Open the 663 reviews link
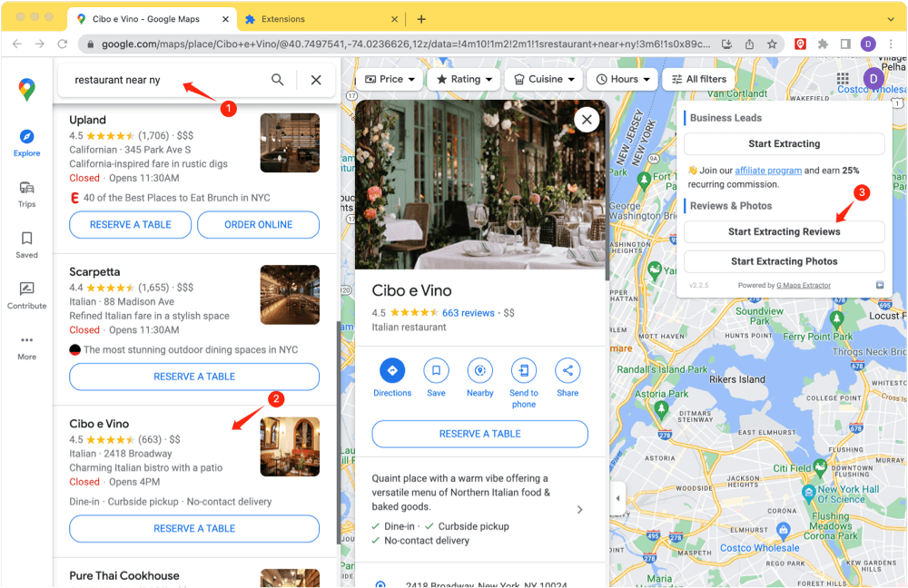 tap(468, 312)
